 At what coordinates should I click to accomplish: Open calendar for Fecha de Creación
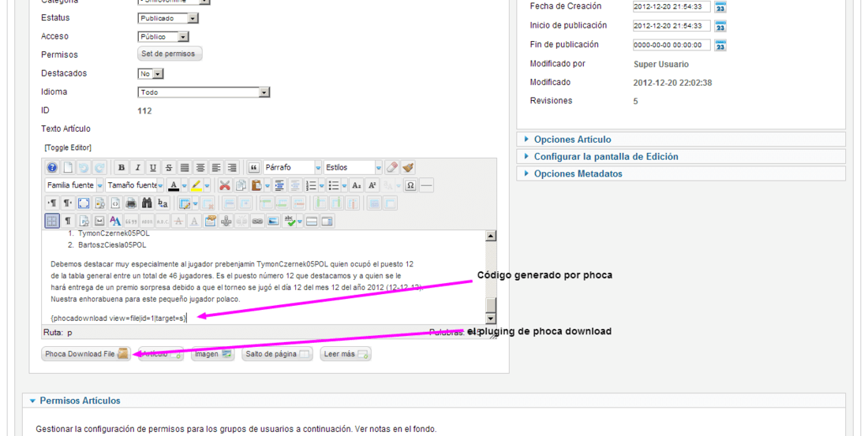point(720,7)
